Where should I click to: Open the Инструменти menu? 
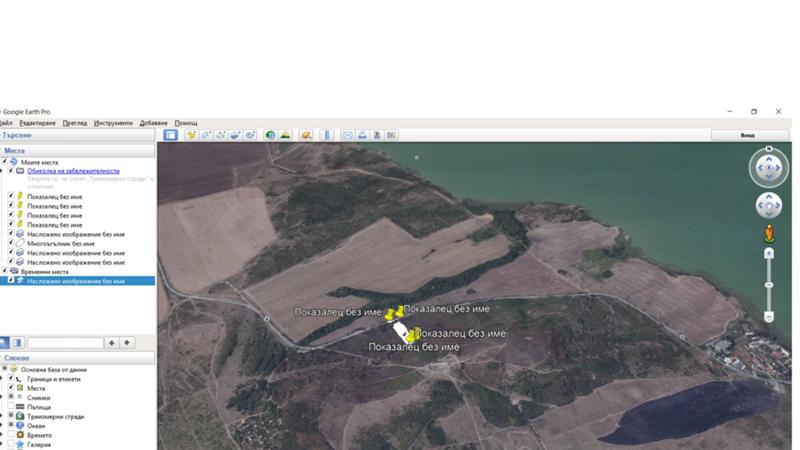click(113, 123)
